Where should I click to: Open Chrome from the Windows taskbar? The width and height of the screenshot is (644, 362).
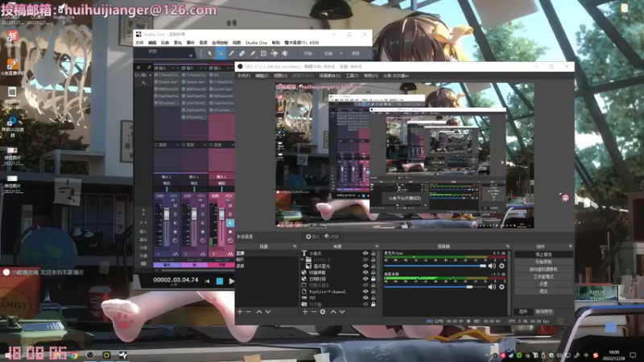(x=74, y=356)
